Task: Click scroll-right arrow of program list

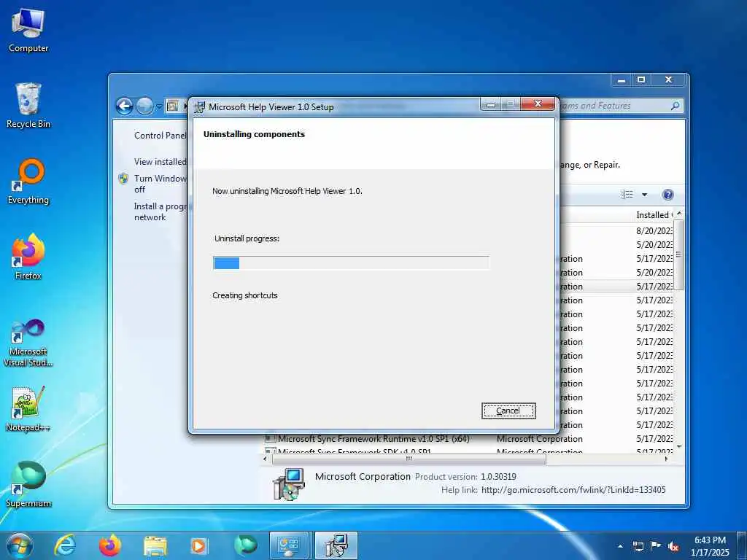Action: 666,459
